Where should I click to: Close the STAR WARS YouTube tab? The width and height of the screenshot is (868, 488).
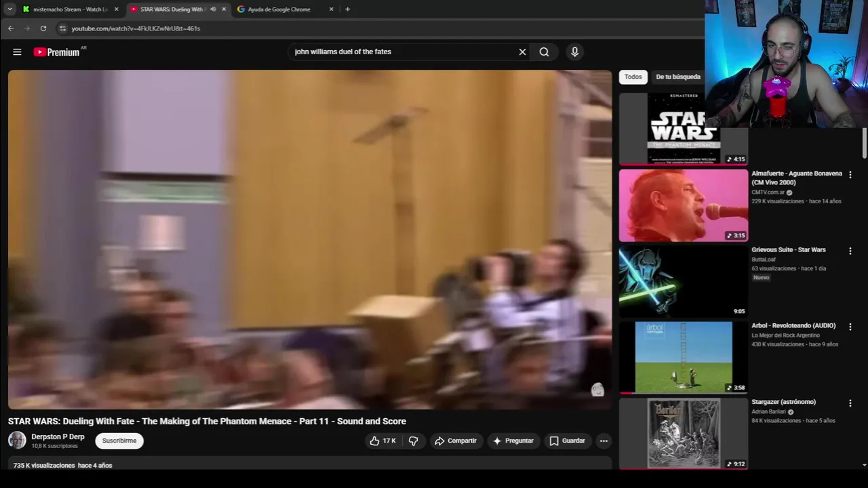point(224,9)
